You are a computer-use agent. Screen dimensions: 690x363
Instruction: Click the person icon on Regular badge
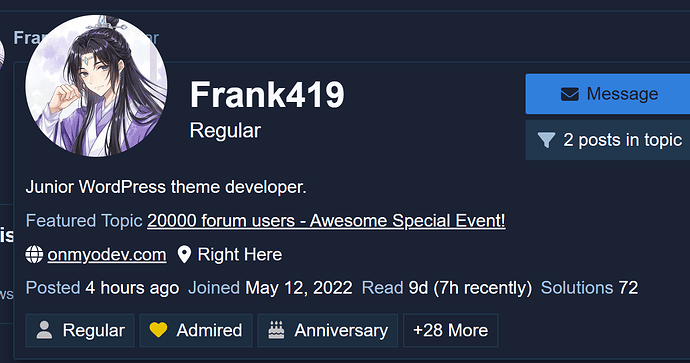44,330
